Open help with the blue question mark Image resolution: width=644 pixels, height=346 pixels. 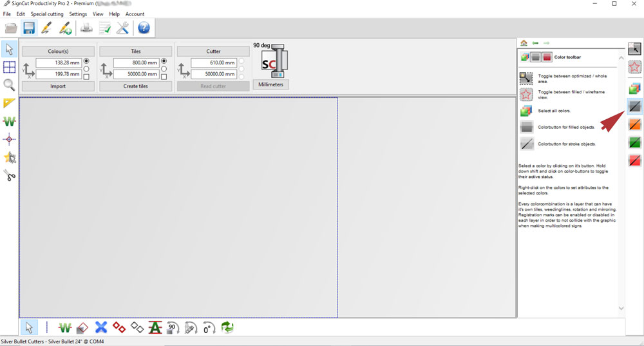coord(144,28)
